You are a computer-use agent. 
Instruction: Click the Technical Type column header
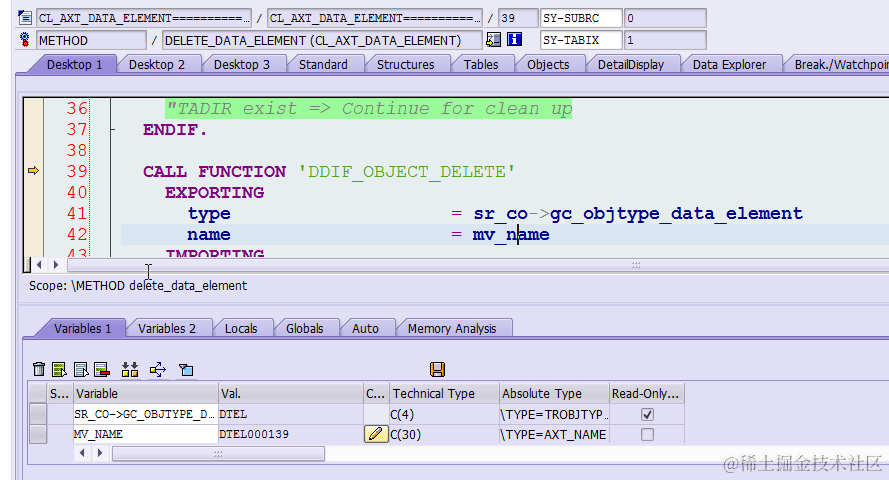(x=444, y=393)
